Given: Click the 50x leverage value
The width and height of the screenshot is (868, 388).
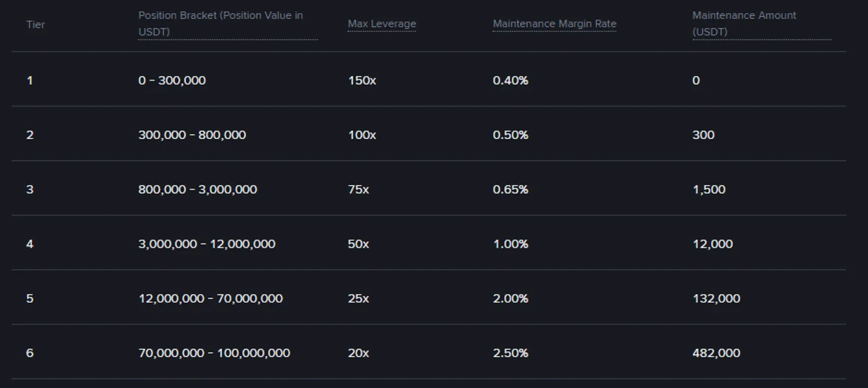Looking at the screenshot, I should point(358,244).
